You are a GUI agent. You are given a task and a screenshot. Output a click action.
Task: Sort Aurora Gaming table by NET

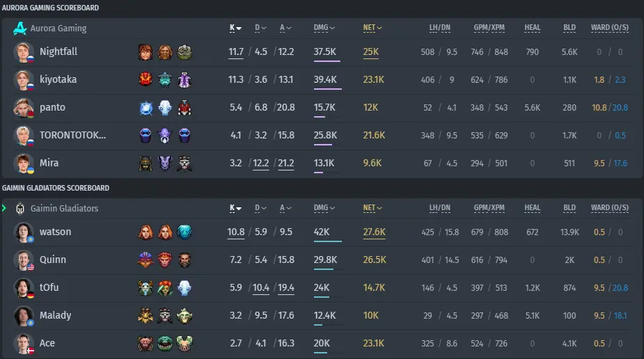click(372, 28)
